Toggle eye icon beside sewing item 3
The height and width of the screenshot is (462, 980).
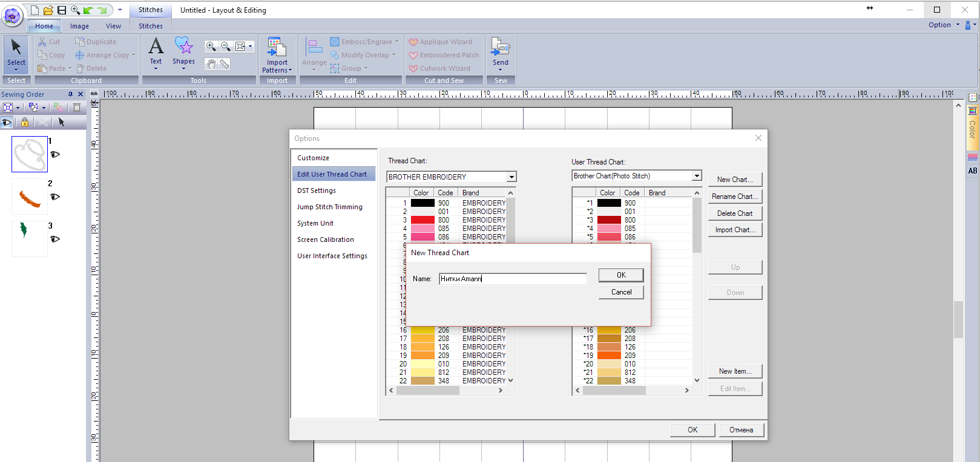click(x=55, y=239)
